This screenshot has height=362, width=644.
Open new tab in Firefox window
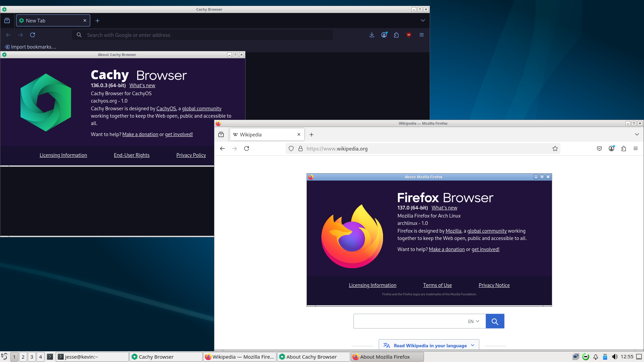(312, 134)
